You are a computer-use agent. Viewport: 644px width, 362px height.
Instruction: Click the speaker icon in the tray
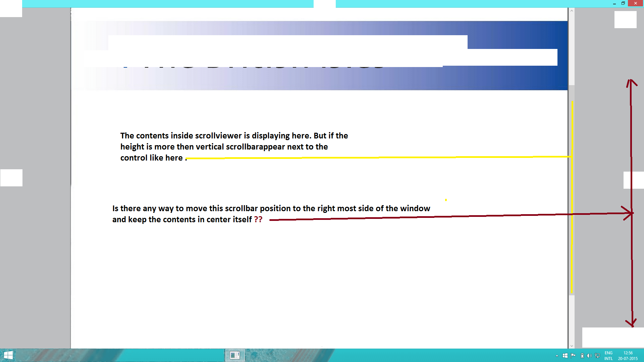(x=590, y=355)
